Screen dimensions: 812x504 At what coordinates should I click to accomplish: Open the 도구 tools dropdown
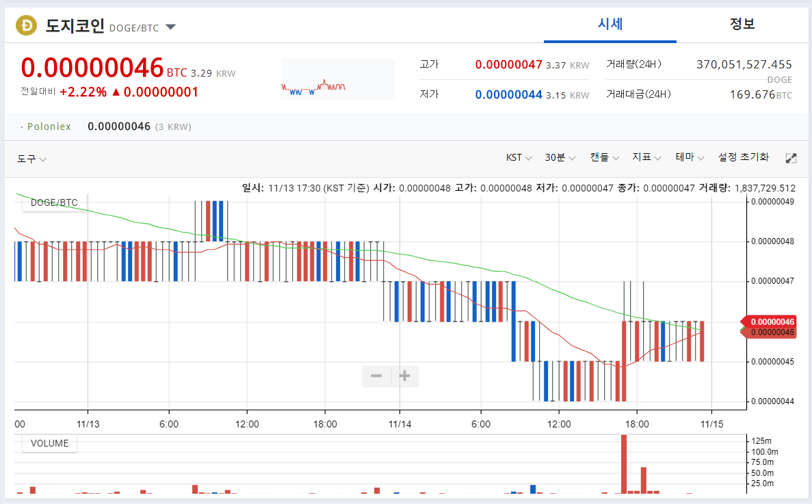(31, 159)
